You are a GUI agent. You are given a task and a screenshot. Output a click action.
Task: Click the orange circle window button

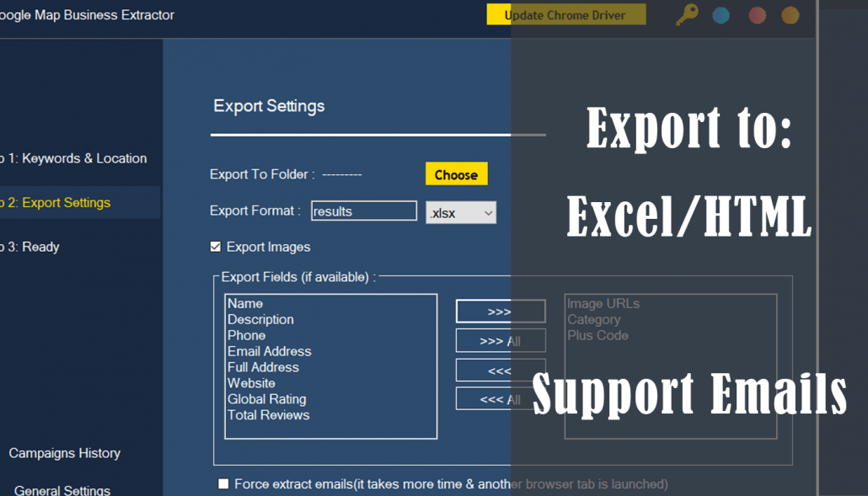pyautogui.click(x=790, y=15)
